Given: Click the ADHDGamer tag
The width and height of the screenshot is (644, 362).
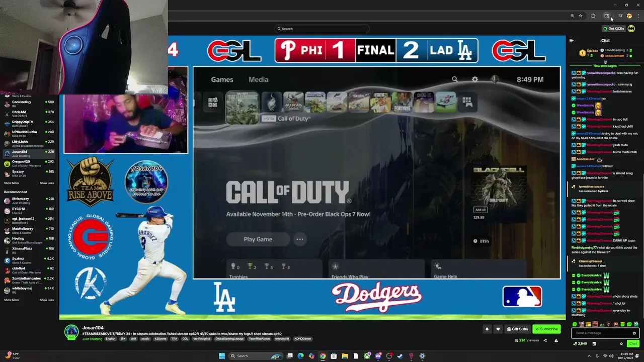Looking at the screenshot, I should [303, 339].
